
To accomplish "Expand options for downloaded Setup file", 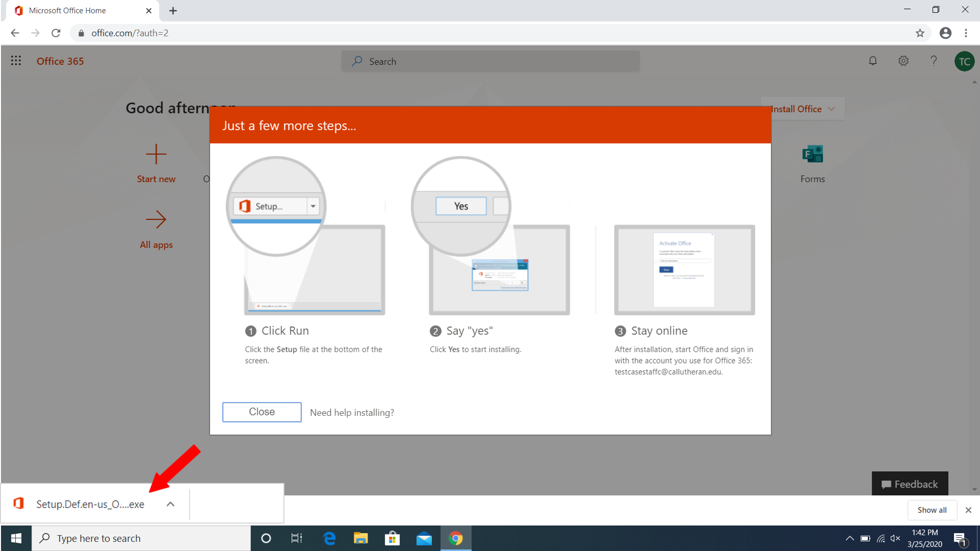I will [170, 504].
